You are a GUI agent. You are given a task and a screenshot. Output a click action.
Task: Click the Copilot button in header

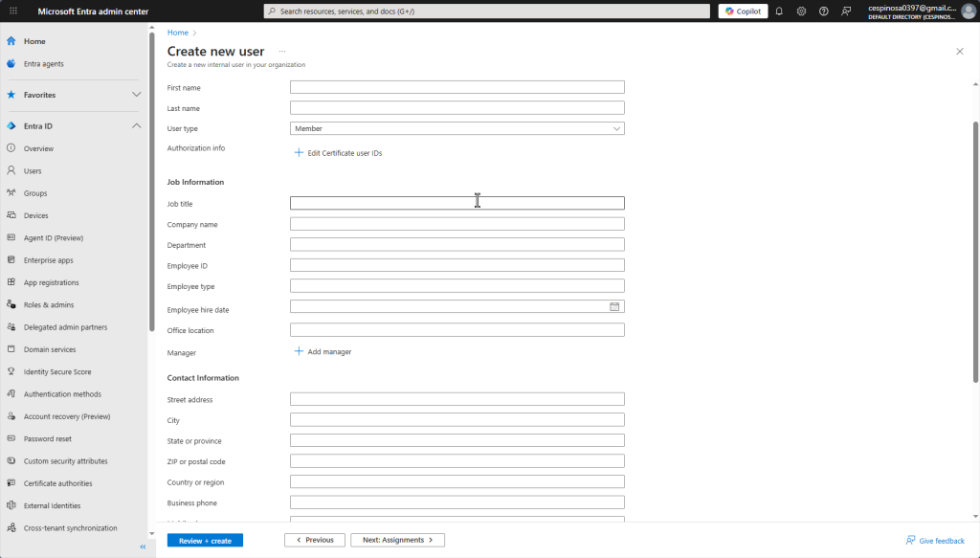click(x=743, y=11)
